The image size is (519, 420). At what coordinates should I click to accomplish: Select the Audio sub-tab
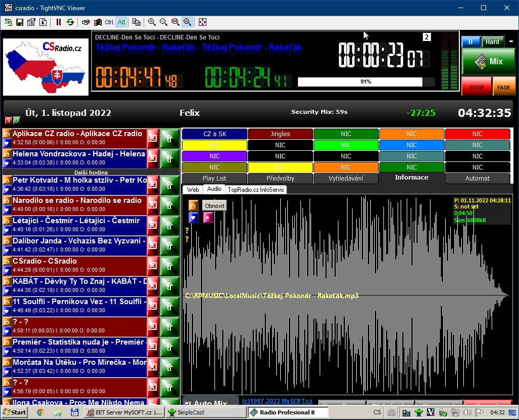(x=214, y=189)
